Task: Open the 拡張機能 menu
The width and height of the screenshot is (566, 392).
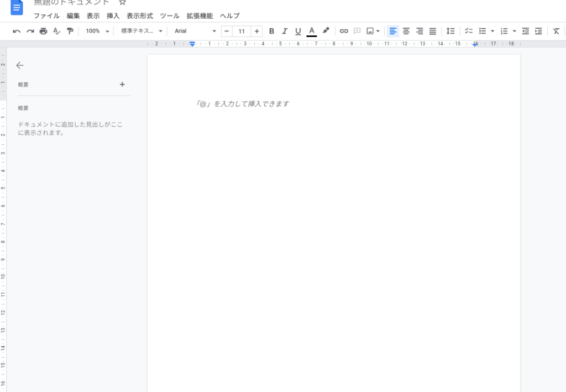Action: (x=200, y=16)
